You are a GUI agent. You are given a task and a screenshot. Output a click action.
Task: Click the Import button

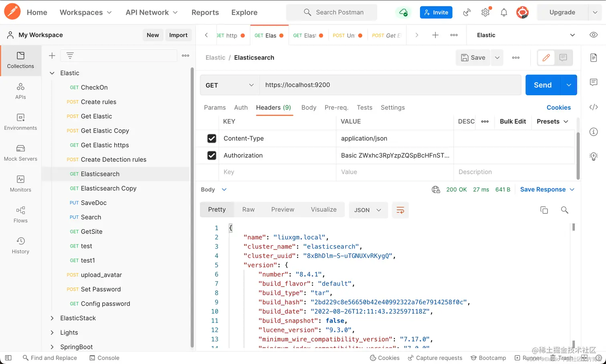[178, 35]
